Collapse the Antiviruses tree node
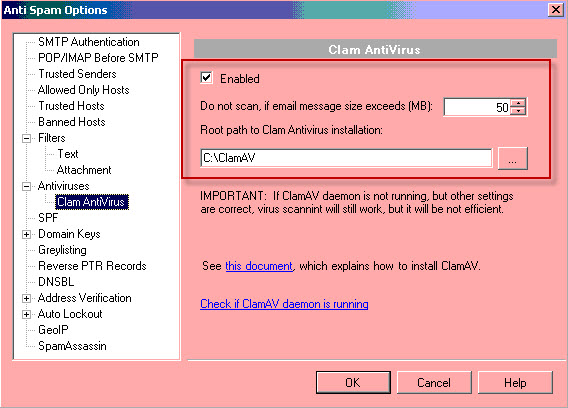The width and height of the screenshot is (568, 408). click(x=26, y=186)
